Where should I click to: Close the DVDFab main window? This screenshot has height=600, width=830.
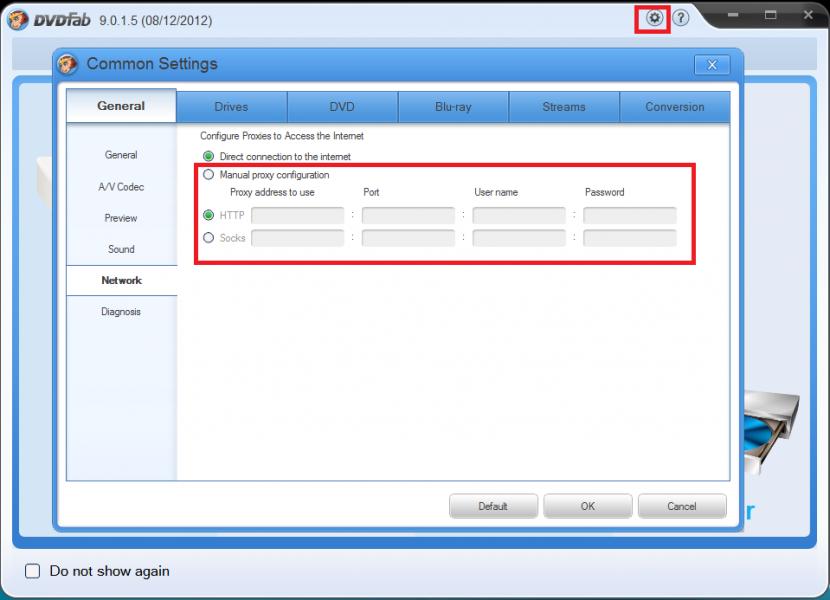point(808,15)
